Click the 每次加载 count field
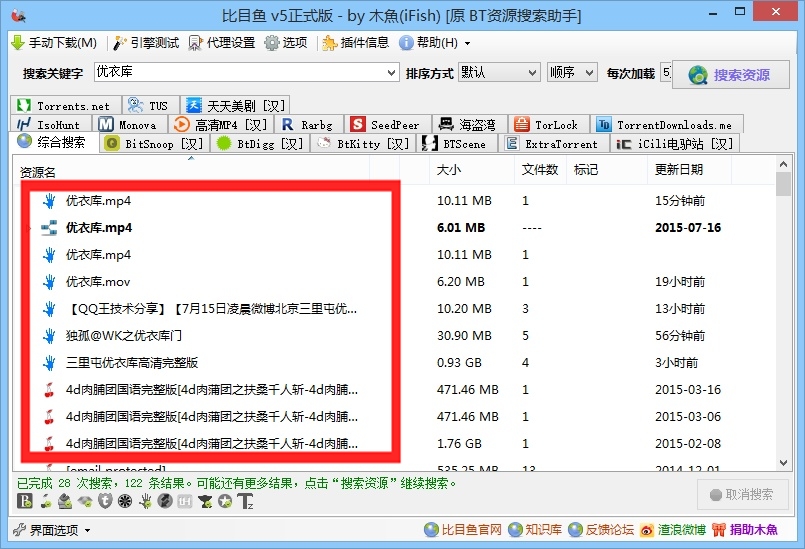Image resolution: width=805 pixels, height=549 pixels. (x=666, y=72)
